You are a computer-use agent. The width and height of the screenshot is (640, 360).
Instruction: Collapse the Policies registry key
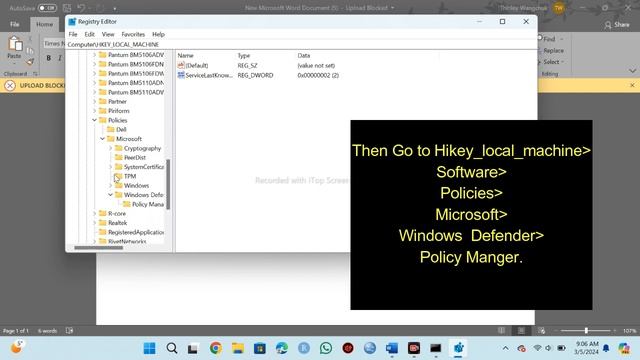[94, 120]
